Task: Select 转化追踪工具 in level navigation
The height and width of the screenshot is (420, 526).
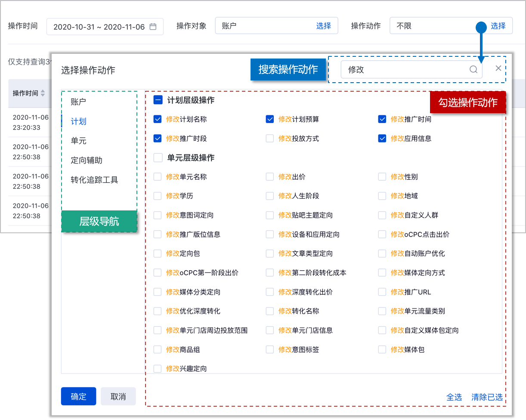Action: [94, 180]
